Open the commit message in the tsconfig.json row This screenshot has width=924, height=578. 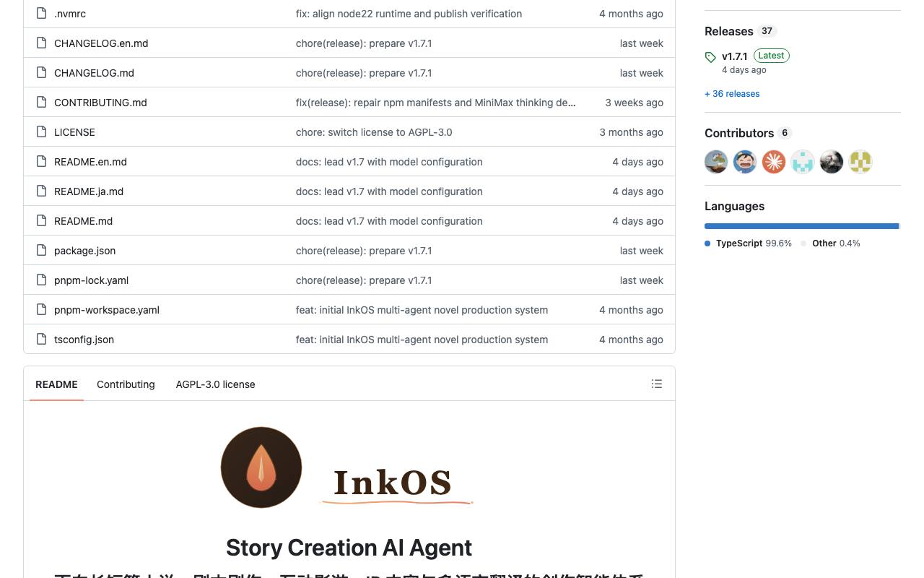[x=422, y=340]
